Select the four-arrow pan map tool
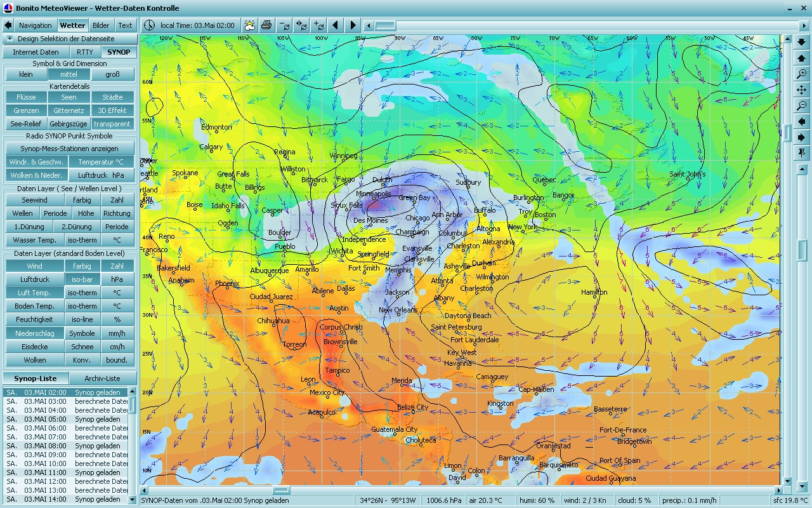This screenshot has width=812, height=508. coord(802,90)
